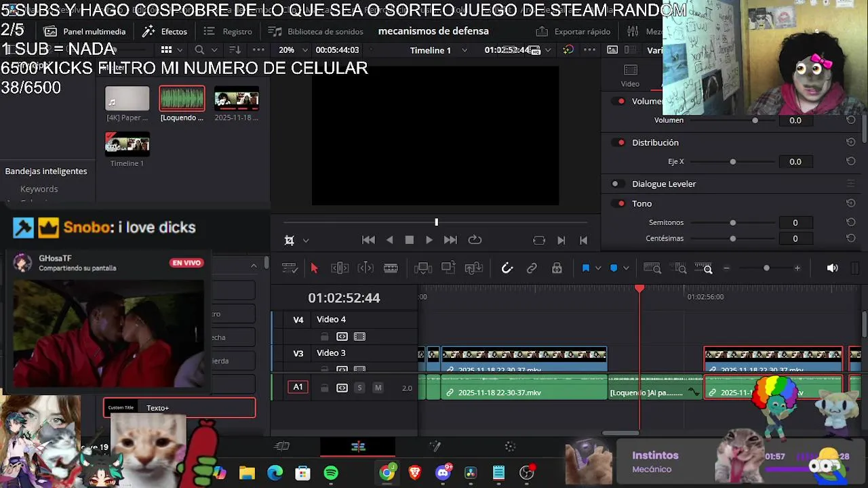Click Overwrite clip tool icon
Viewport: 868px width, 488px height.
(x=448, y=268)
